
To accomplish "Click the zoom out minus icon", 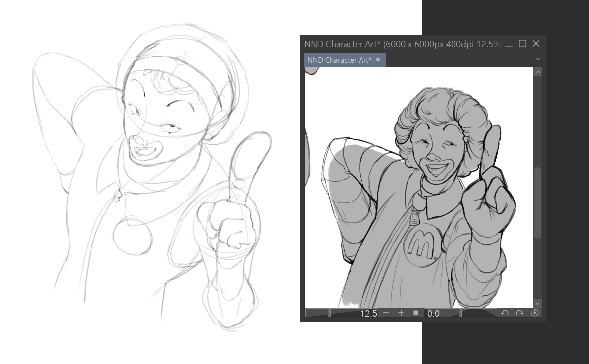I will [x=386, y=313].
